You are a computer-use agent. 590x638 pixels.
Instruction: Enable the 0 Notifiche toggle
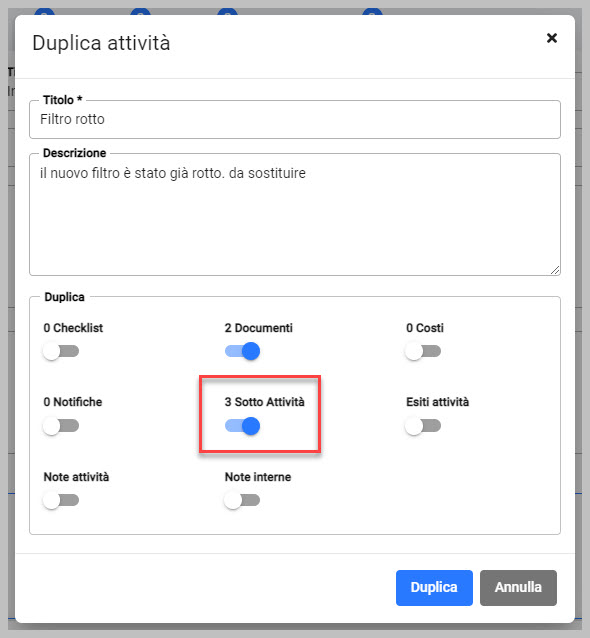coord(61,426)
